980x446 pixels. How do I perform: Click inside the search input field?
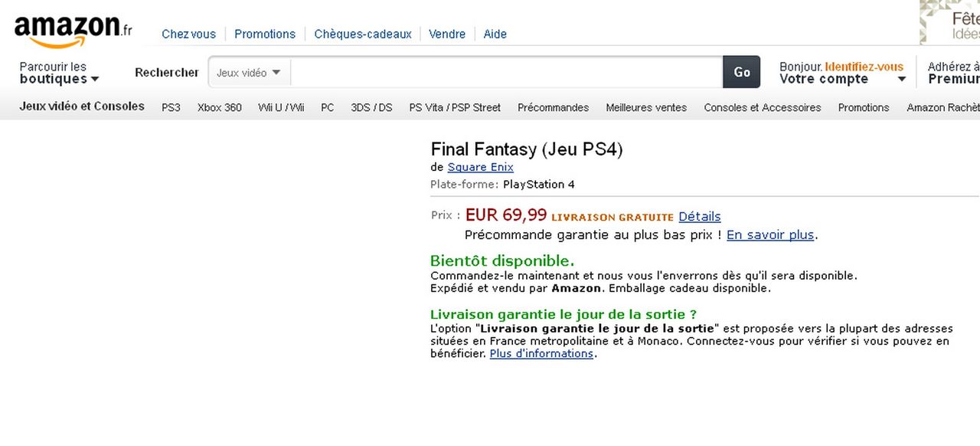coord(505,72)
